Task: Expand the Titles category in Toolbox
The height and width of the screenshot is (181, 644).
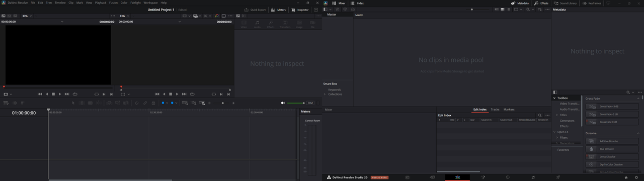Action: click(x=557, y=115)
